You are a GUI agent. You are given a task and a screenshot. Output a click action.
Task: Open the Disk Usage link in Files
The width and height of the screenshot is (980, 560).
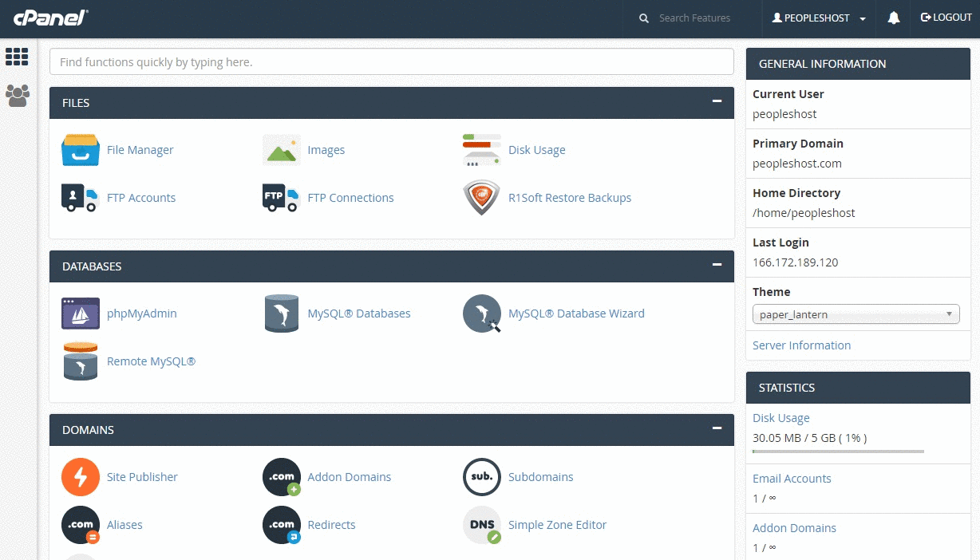point(537,150)
